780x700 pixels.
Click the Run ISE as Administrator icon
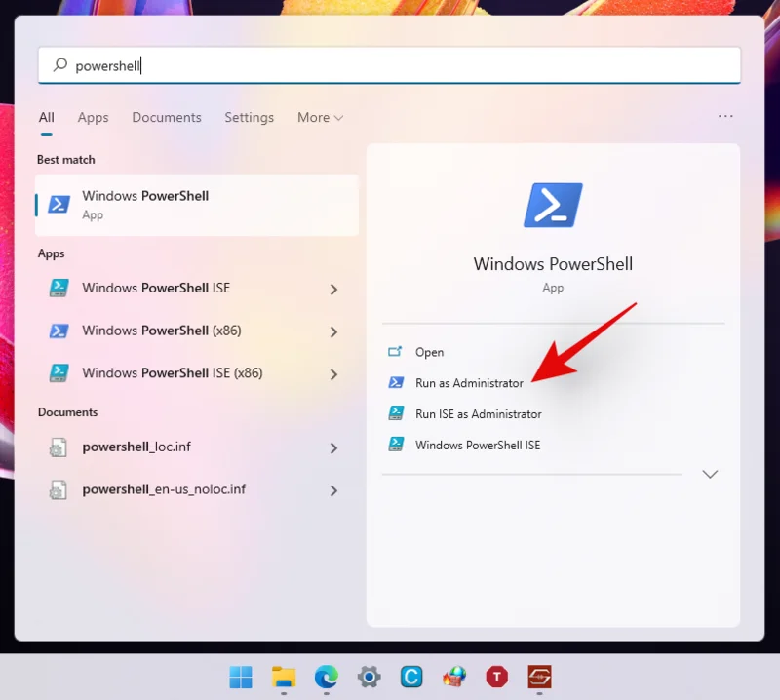click(x=396, y=413)
